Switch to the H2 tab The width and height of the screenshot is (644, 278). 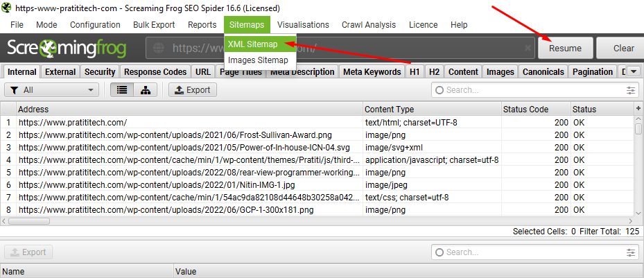[x=434, y=72]
